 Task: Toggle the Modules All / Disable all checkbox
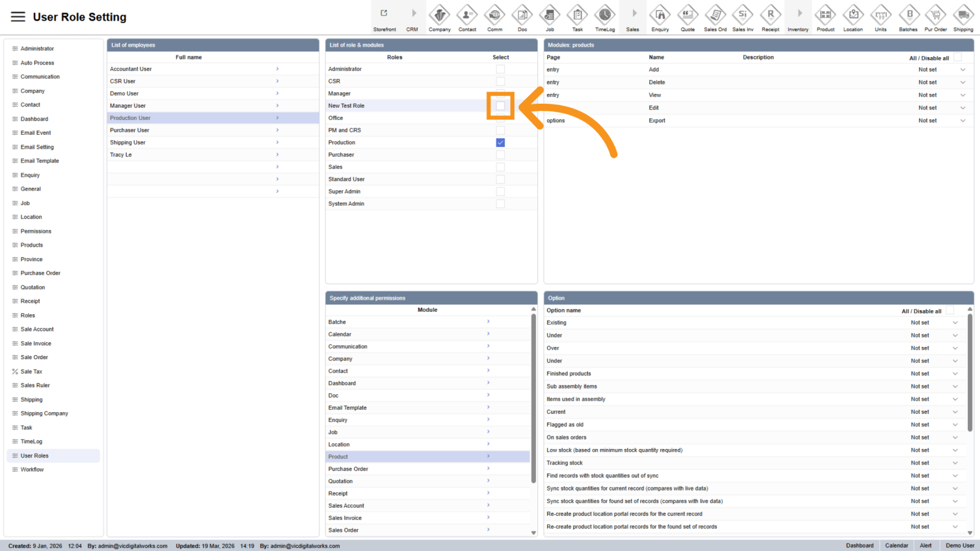pos(957,57)
